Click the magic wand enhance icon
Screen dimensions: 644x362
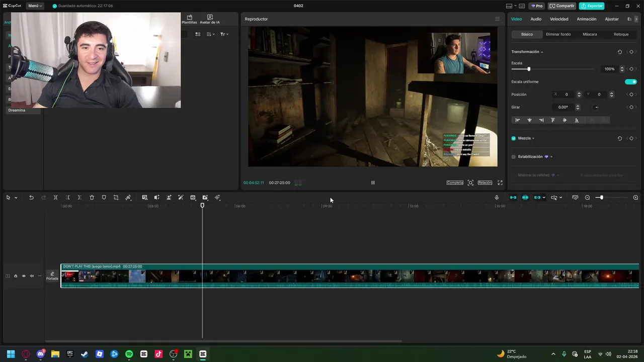(181, 198)
